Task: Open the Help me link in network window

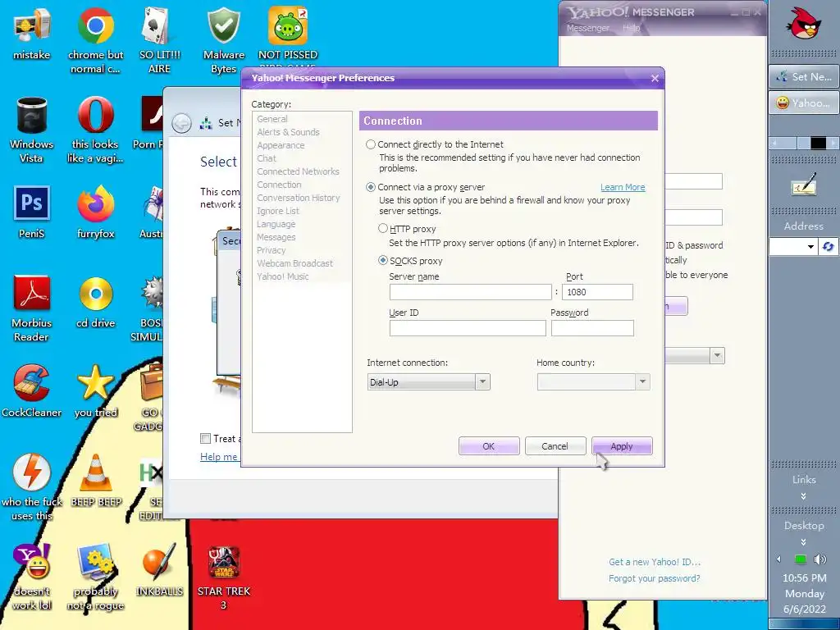Action: point(218,456)
